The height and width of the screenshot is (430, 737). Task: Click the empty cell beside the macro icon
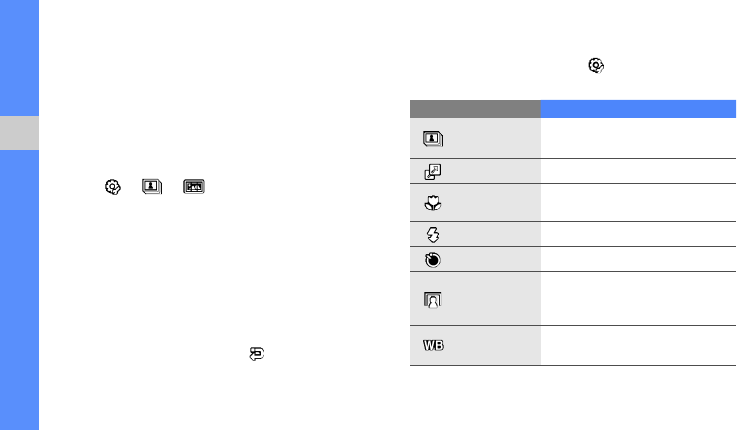click(x=637, y=202)
